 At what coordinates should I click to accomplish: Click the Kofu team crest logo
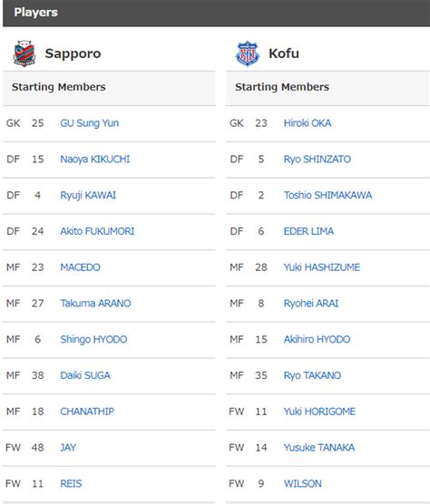[x=248, y=53]
